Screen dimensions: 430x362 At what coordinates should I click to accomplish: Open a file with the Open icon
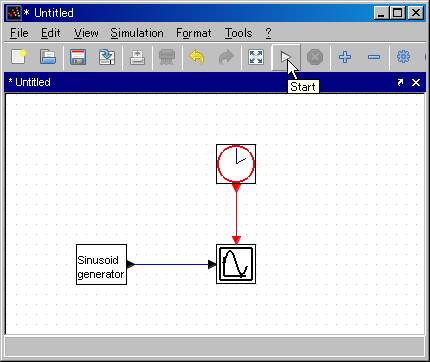point(48,57)
